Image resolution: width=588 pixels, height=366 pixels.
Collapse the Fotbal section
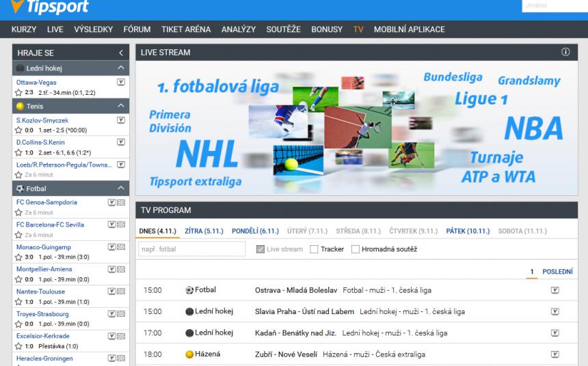(121, 188)
